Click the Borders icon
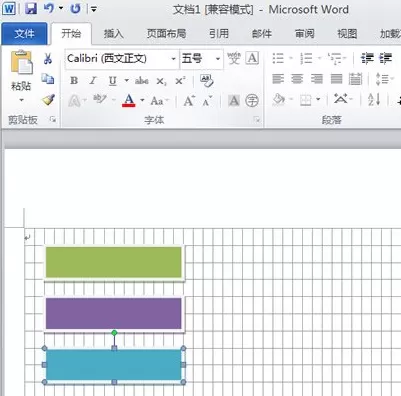 pyautogui.click(x=306, y=100)
